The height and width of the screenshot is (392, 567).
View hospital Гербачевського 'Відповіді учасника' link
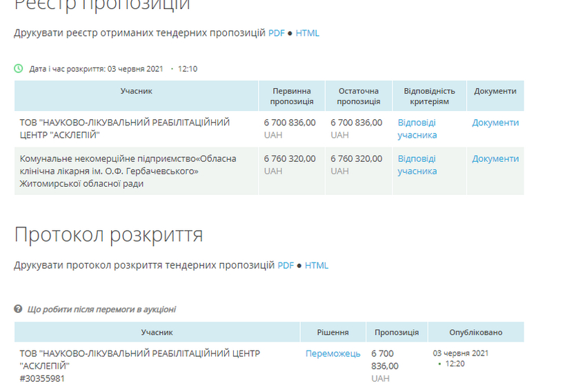(417, 165)
